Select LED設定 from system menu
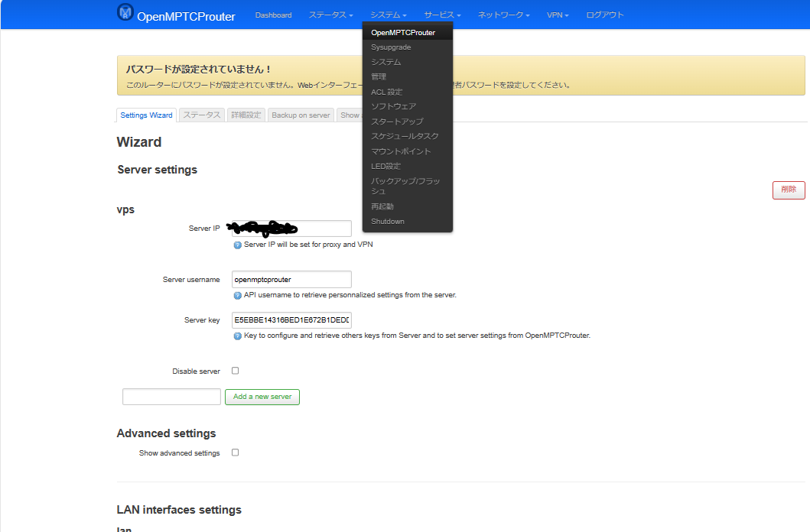Image resolution: width=810 pixels, height=532 pixels. (x=408, y=166)
